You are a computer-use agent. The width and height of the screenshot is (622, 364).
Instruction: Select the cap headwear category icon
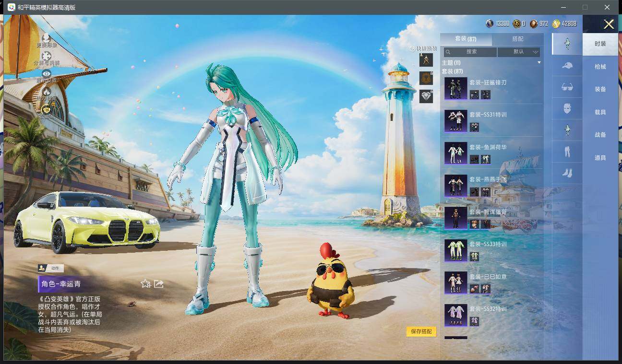pos(567,65)
